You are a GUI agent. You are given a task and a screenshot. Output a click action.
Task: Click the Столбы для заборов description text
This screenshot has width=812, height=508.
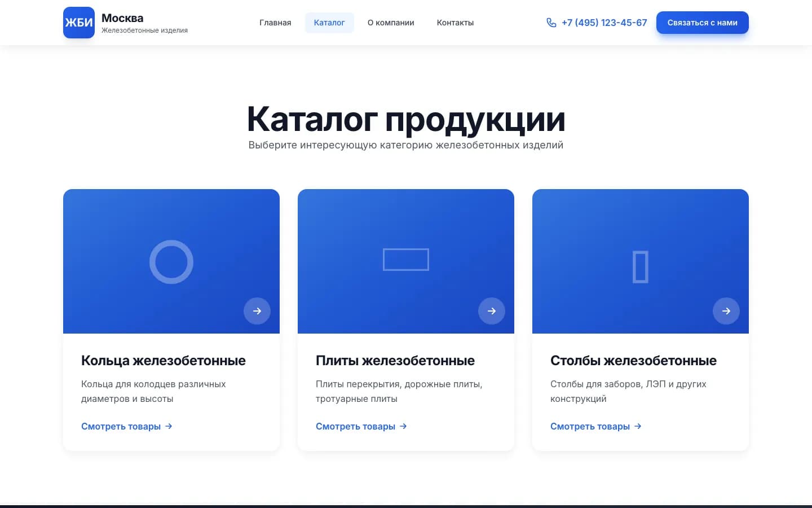(628, 391)
